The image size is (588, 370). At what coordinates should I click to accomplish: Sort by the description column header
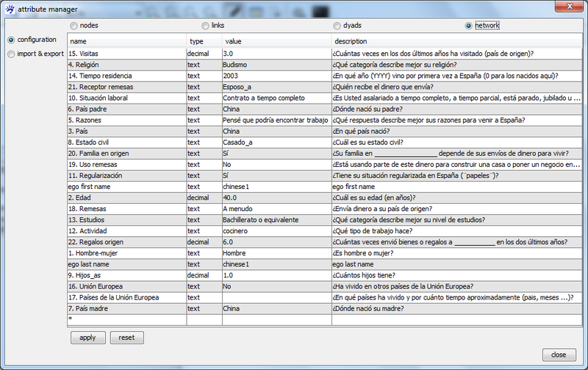pyautogui.click(x=456, y=41)
